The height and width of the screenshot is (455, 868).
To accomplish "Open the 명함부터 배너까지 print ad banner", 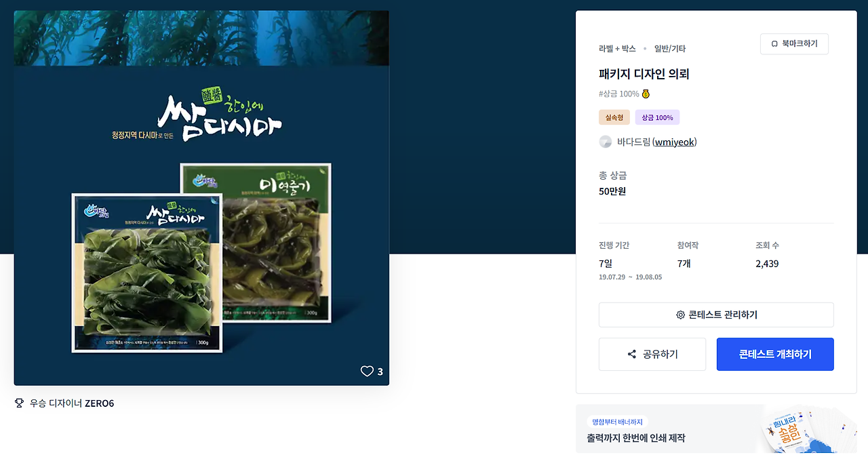I will tap(716, 429).
